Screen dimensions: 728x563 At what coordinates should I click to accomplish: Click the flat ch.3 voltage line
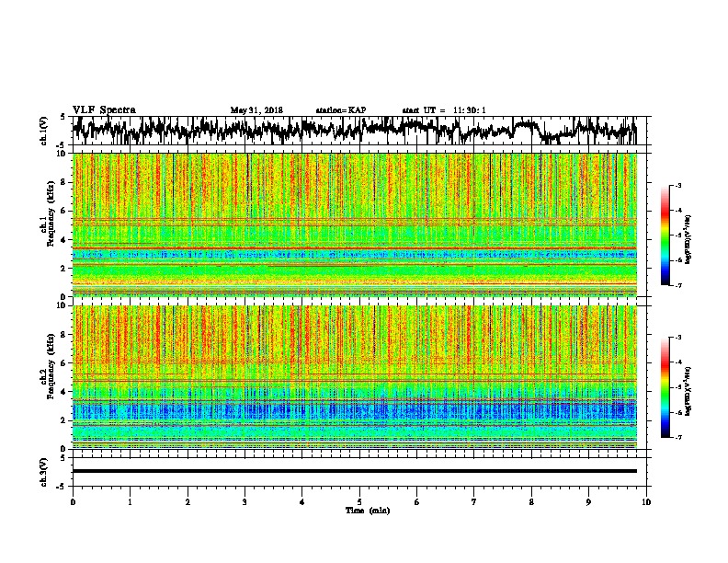coord(355,471)
